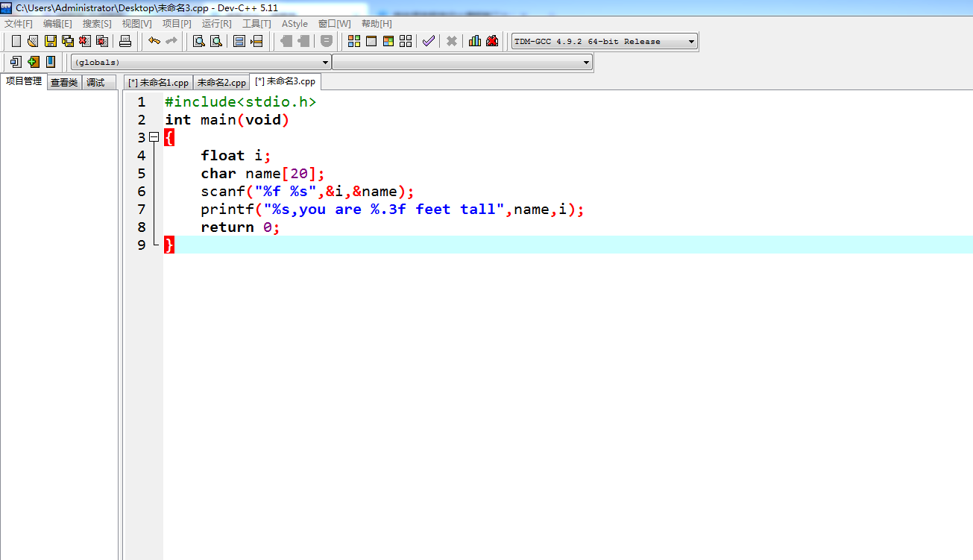
Task: Open Replace using second magnifier icon
Action: (216, 41)
